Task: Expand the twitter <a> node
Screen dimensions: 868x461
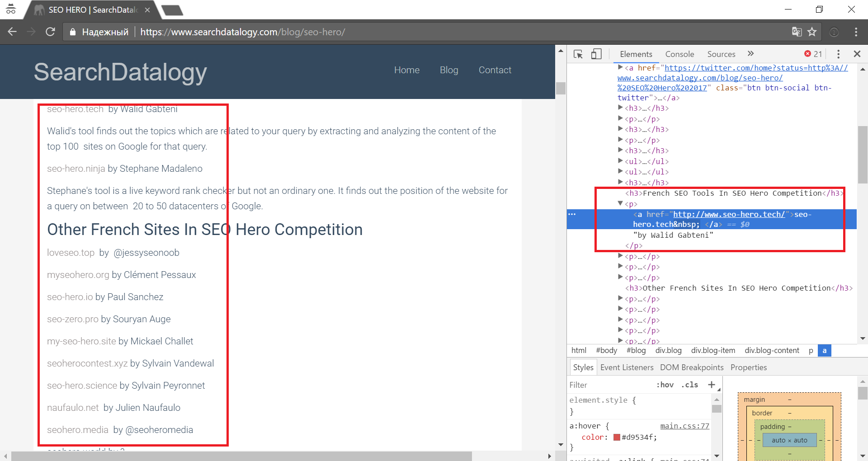Action: pos(621,67)
